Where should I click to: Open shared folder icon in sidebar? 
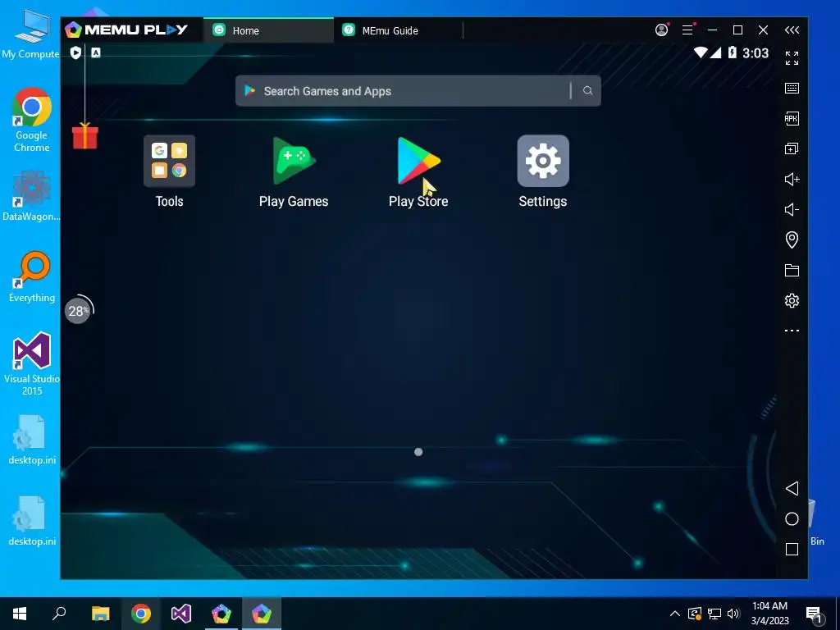tap(792, 270)
